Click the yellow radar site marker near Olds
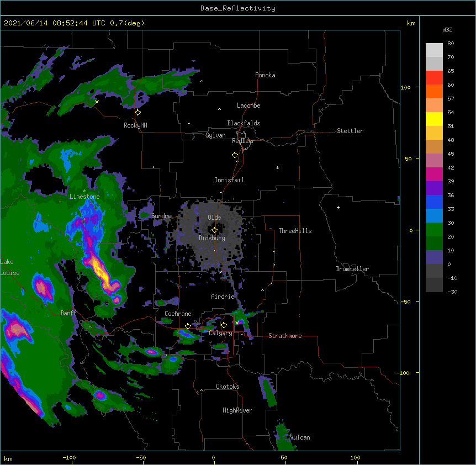 214,230
